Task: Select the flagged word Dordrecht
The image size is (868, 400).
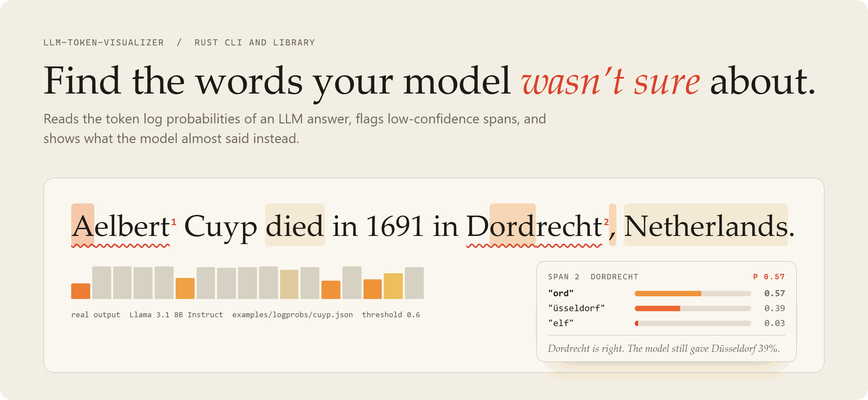Action: click(534, 226)
